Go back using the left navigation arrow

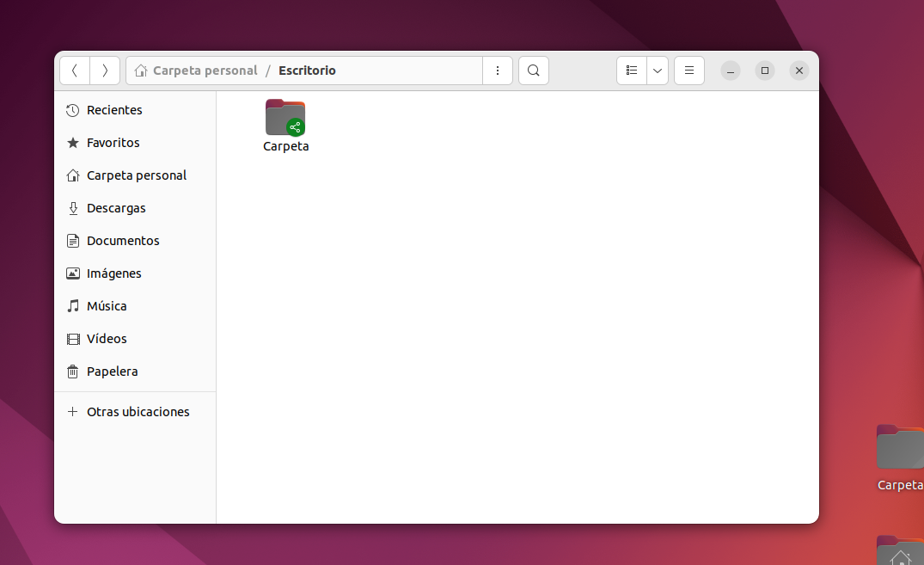[75, 71]
